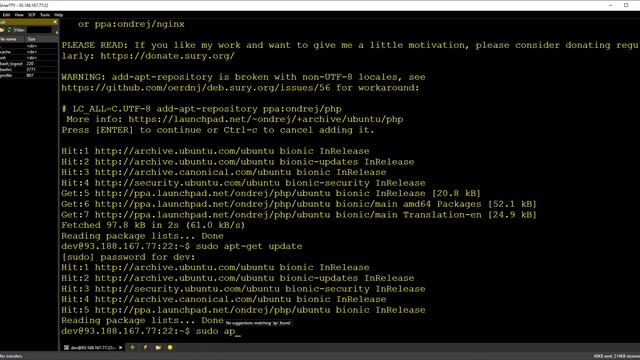Screen dimensions: 640x360
Task: Click the yellow folder icon in file panel
Action: pyautogui.click(x=2, y=30)
